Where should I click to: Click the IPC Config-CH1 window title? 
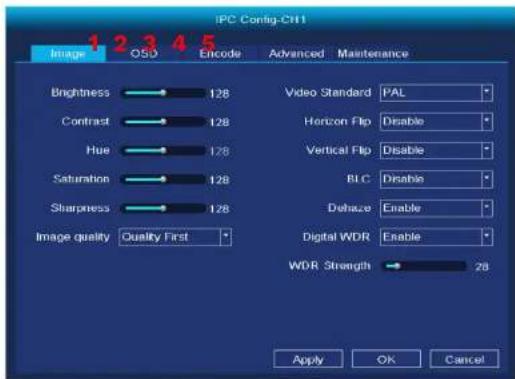[x=261, y=20]
